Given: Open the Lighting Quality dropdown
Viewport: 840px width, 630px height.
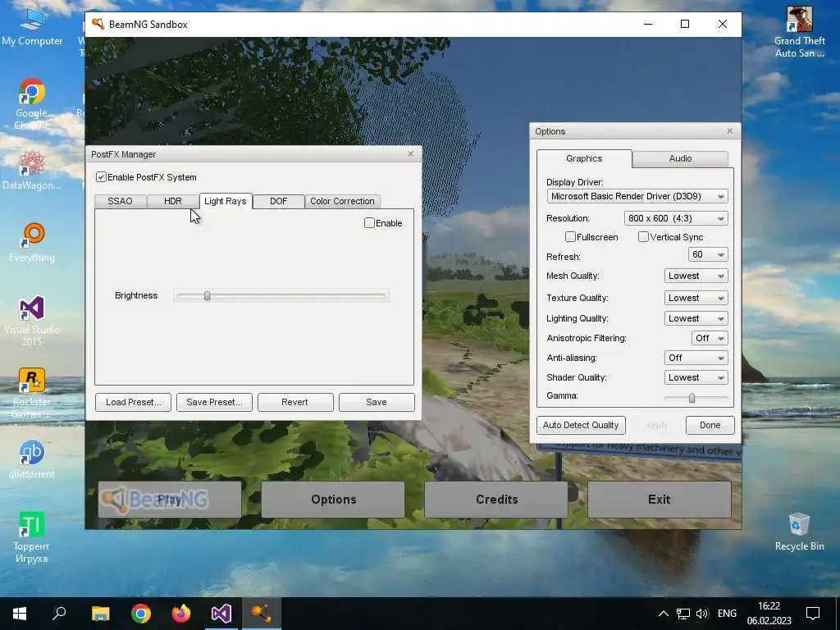Looking at the screenshot, I should click(x=696, y=318).
